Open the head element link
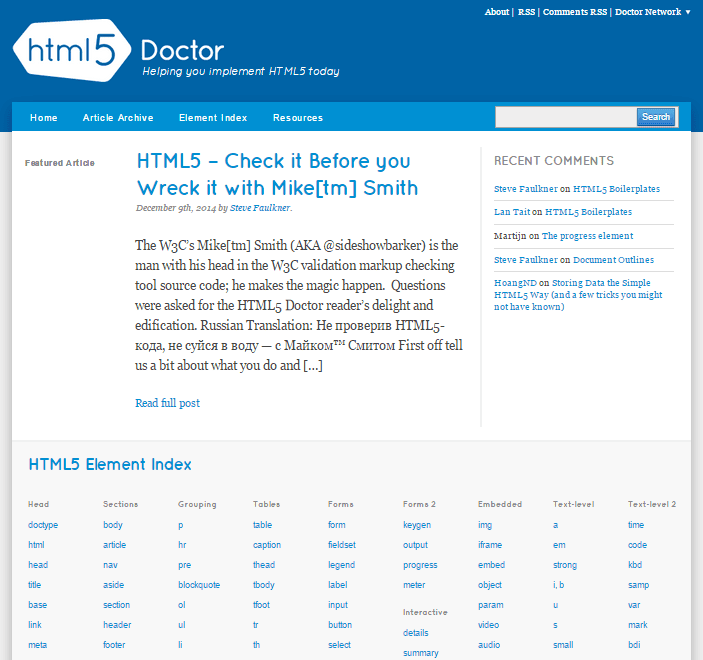 38,565
